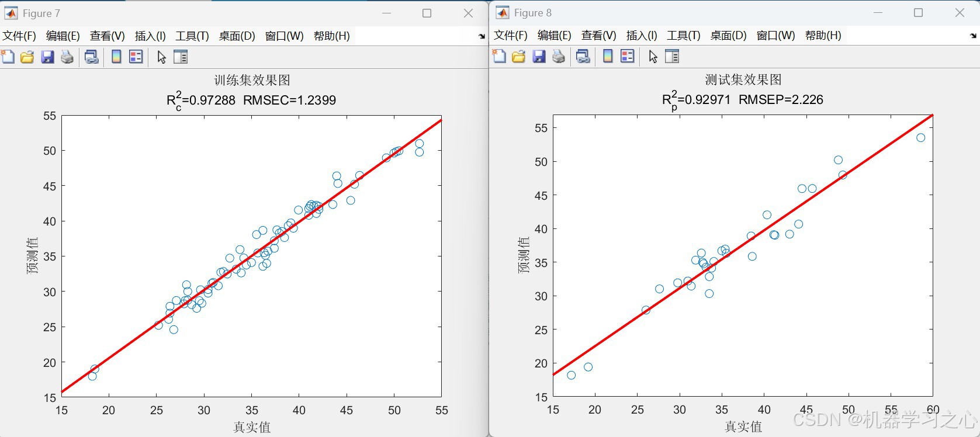Click New Figure icon in Figure 7 toolbar
This screenshot has width=980, height=437.
(x=8, y=57)
